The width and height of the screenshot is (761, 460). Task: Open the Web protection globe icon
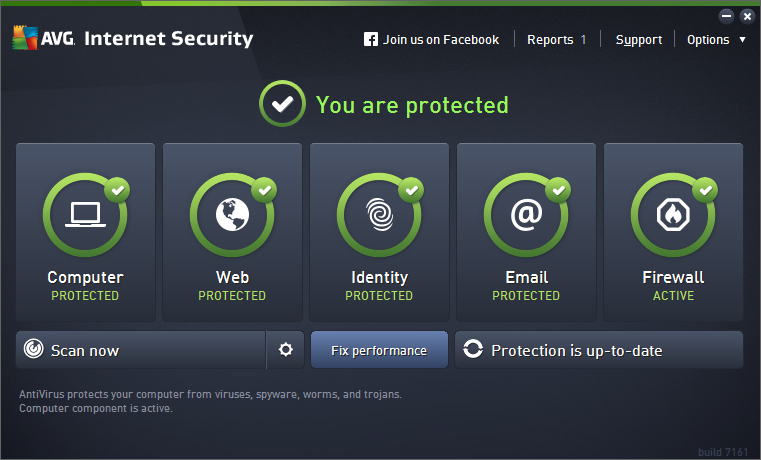[x=232, y=214]
